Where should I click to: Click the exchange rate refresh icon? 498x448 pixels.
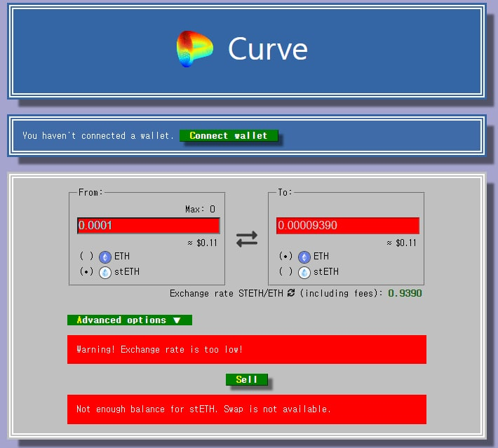click(291, 293)
